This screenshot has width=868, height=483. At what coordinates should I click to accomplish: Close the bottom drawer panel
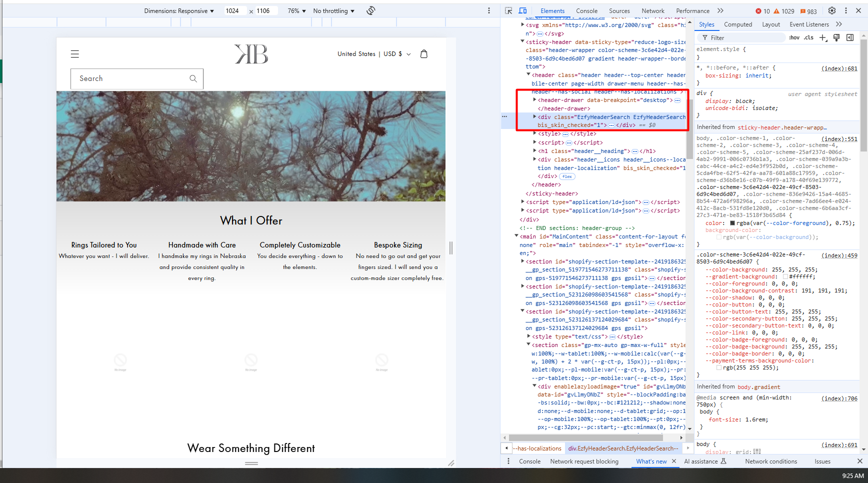tap(860, 461)
